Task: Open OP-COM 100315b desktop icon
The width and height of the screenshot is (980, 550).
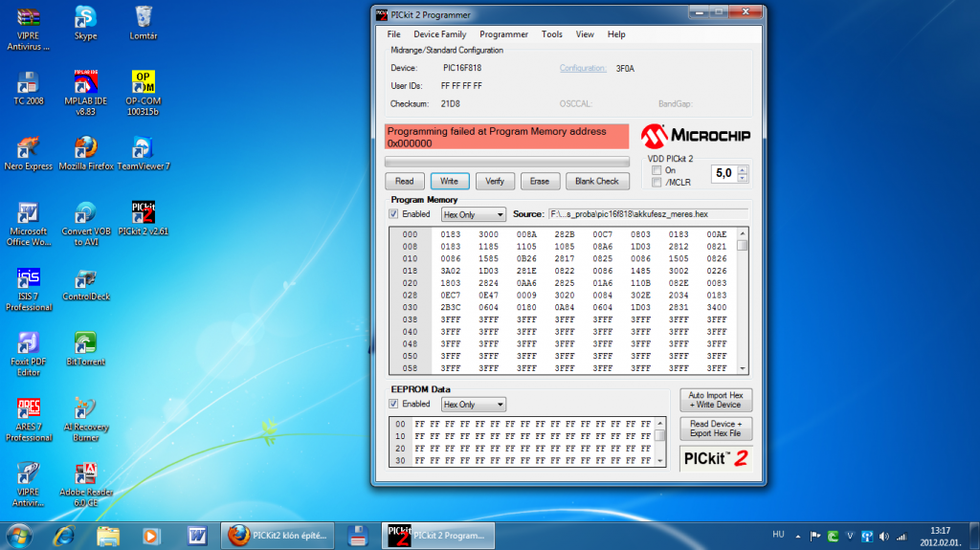Action: point(144,93)
